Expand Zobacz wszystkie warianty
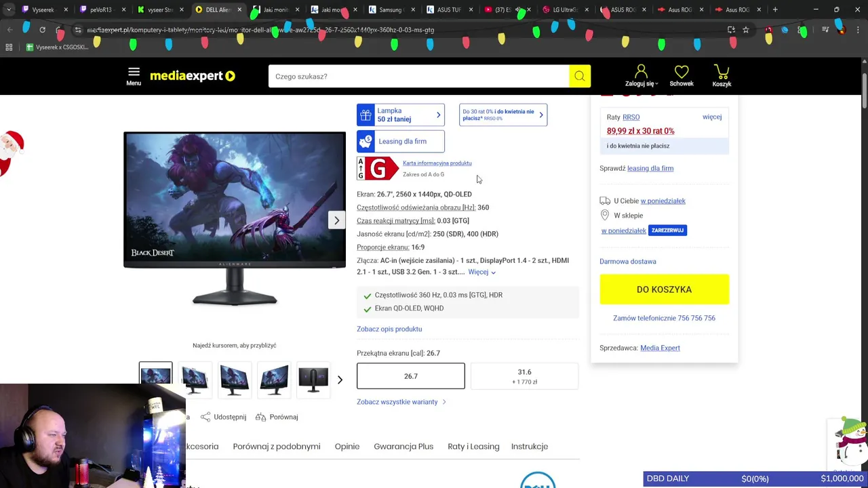This screenshot has width=868, height=488. [x=401, y=402]
